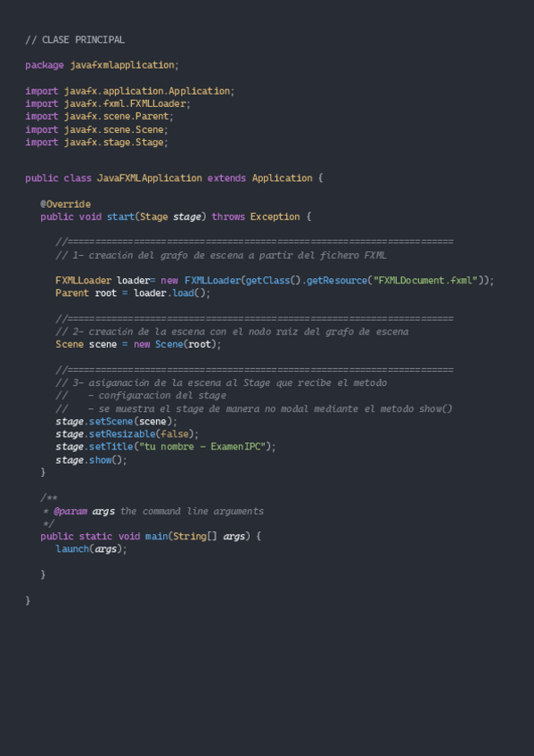
Task: Click the getResource method call
Action: click(337, 281)
